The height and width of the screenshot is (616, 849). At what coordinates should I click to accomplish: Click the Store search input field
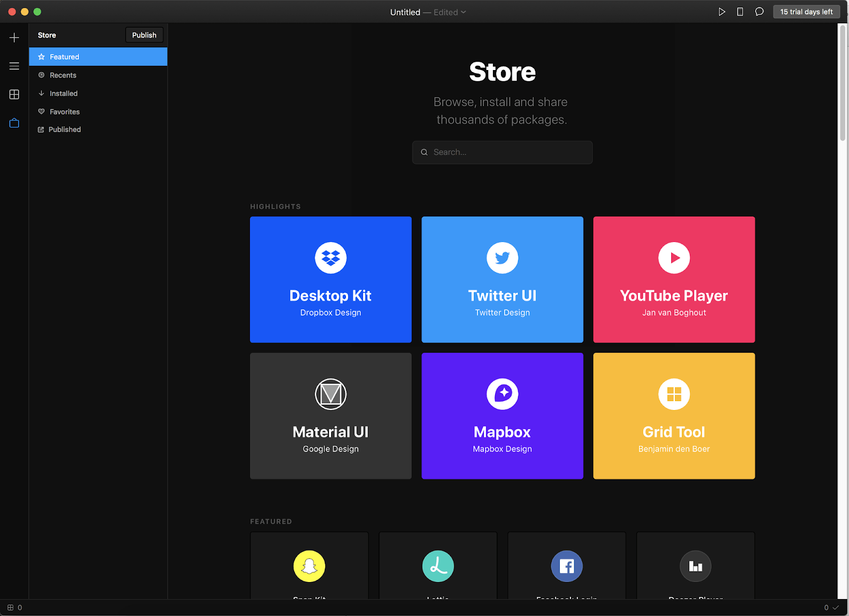point(503,152)
